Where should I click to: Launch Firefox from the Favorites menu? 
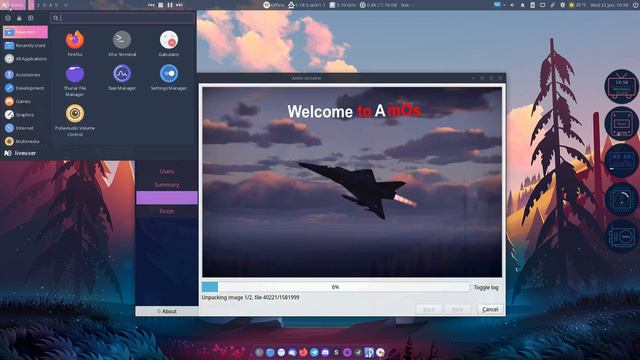pyautogui.click(x=75, y=43)
